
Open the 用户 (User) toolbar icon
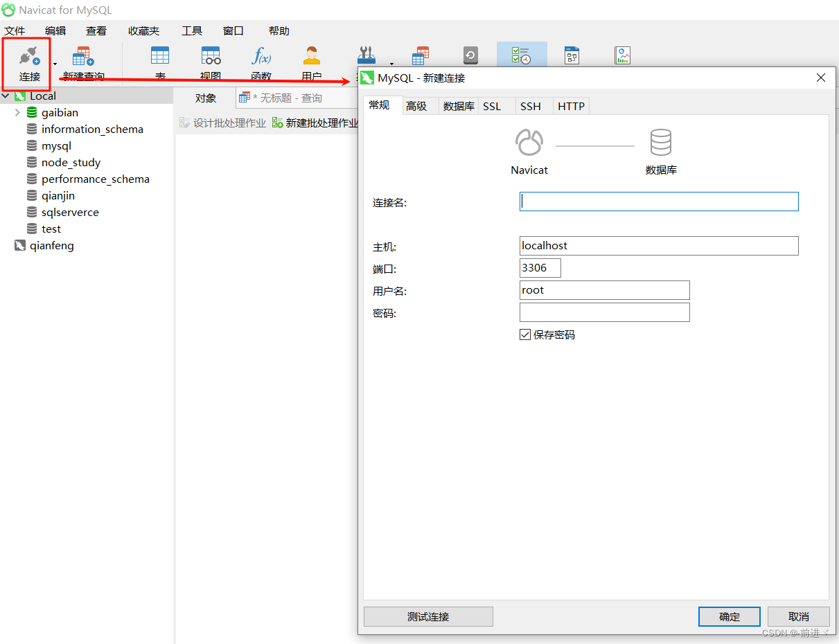312,56
